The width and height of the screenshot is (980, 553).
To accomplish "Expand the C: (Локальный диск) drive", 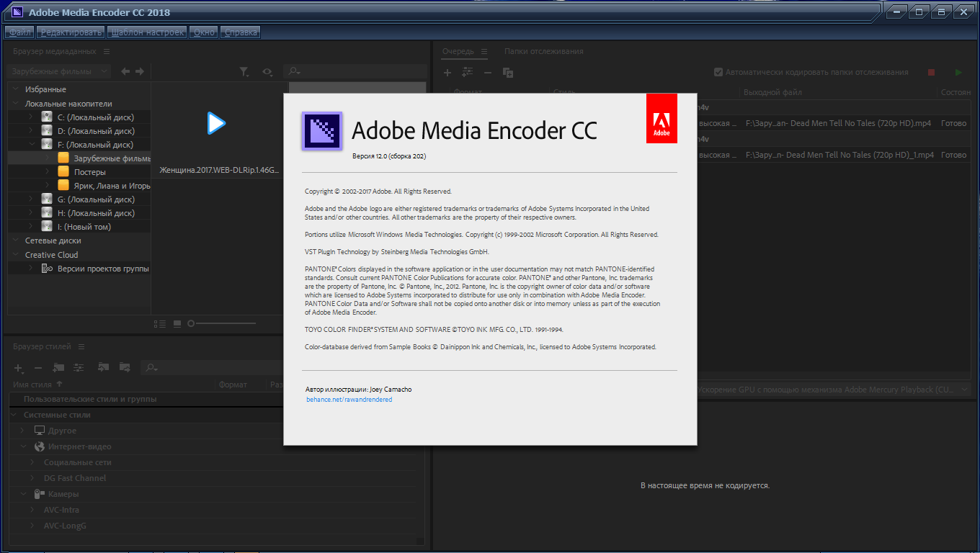I will [x=31, y=117].
